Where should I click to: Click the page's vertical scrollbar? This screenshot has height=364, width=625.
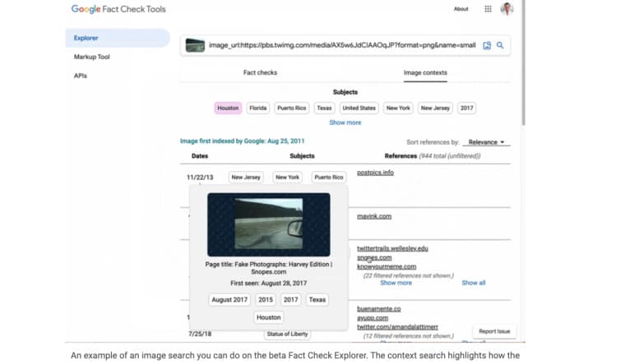pyautogui.click(x=523, y=66)
